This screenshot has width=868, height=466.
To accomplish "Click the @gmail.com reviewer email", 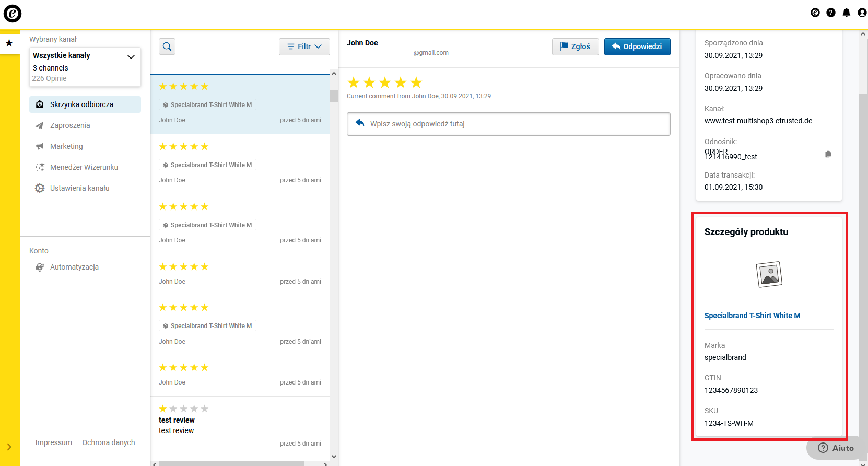I will [x=431, y=53].
